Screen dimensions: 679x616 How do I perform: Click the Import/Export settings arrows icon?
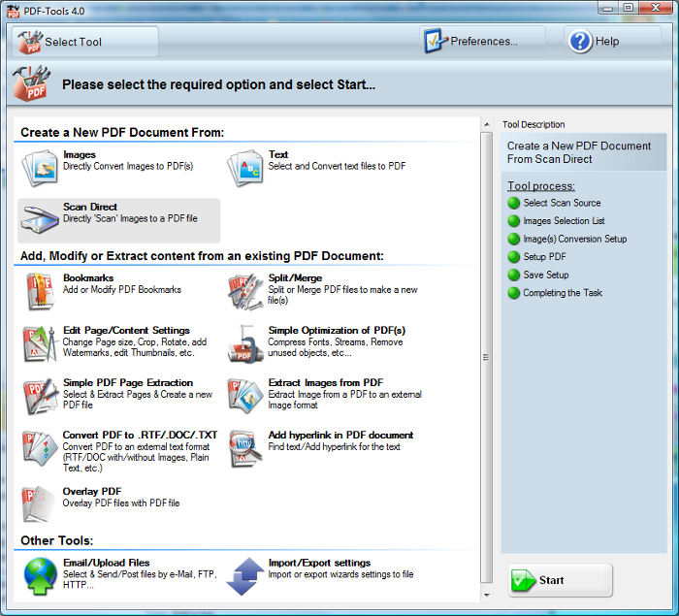[245, 576]
